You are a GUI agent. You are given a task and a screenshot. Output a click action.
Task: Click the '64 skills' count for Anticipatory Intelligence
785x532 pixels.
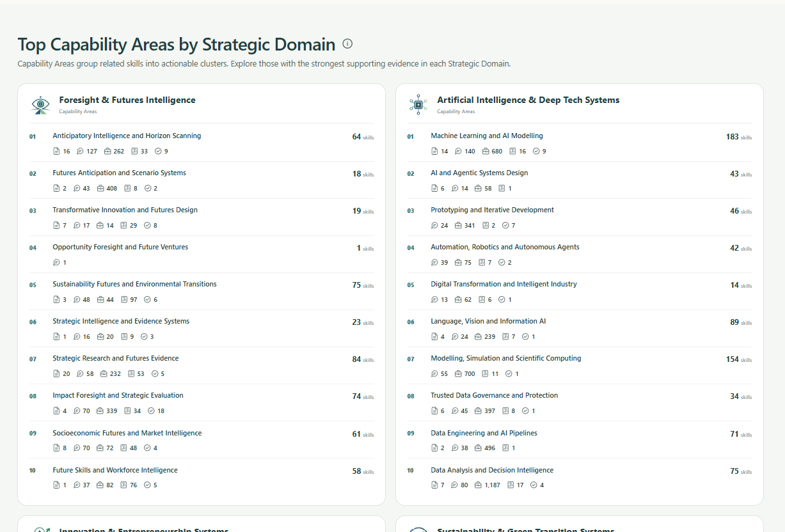[x=363, y=137]
